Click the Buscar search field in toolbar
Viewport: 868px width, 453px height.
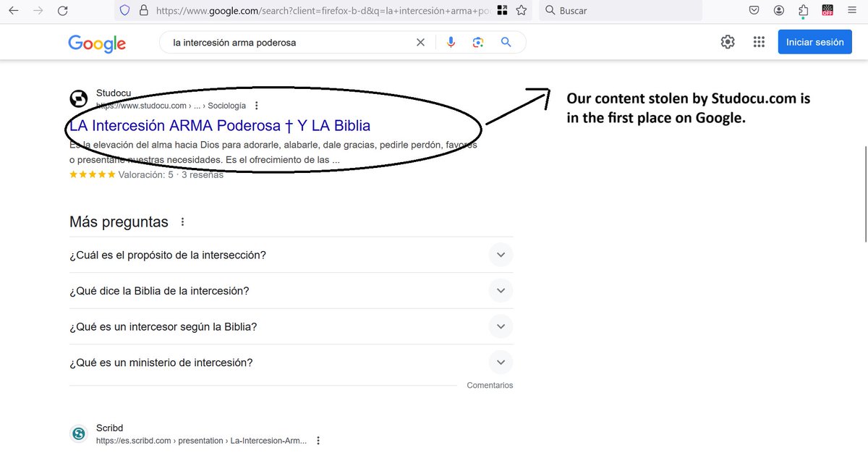coord(621,11)
